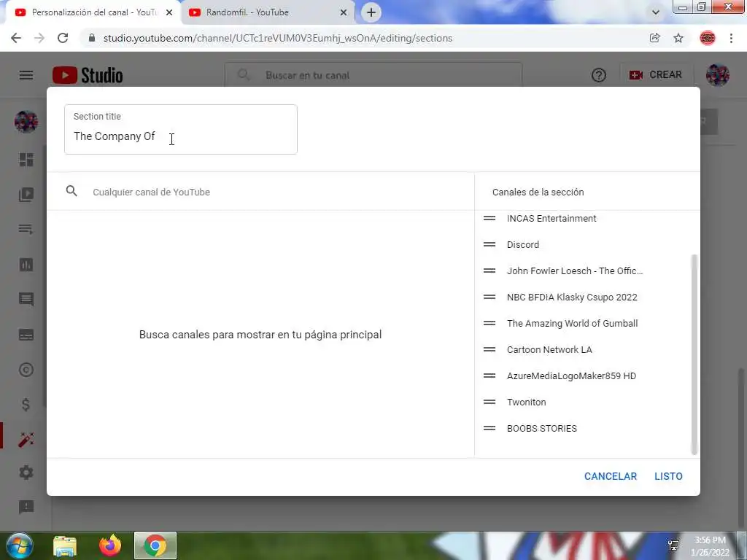Open the help question mark icon
This screenshot has height=560, width=747.
(x=598, y=75)
